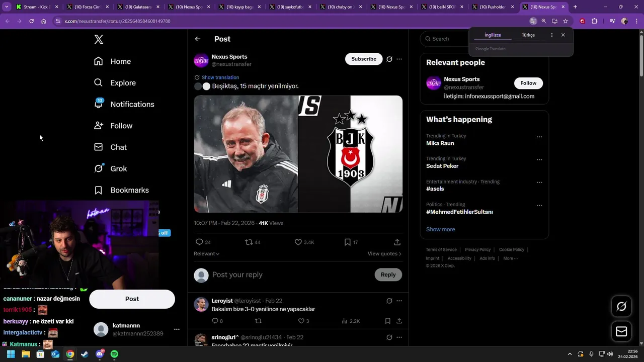Open Steam from taskbar
Image resolution: width=644 pixels, height=362 pixels.
pos(85,354)
